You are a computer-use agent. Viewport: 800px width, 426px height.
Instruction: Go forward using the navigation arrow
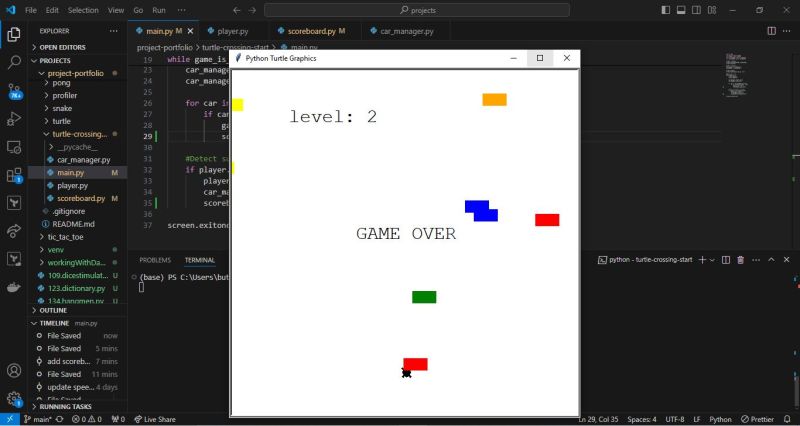point(252,10)
